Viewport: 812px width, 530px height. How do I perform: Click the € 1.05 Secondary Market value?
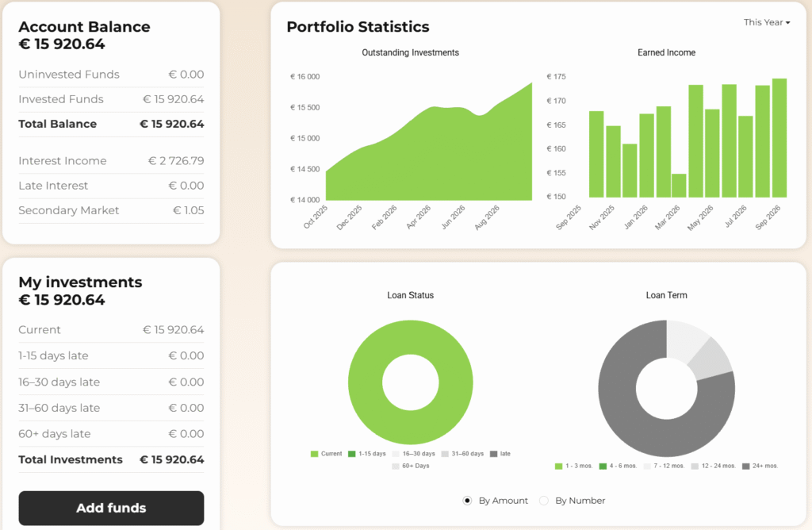[189, 211]
